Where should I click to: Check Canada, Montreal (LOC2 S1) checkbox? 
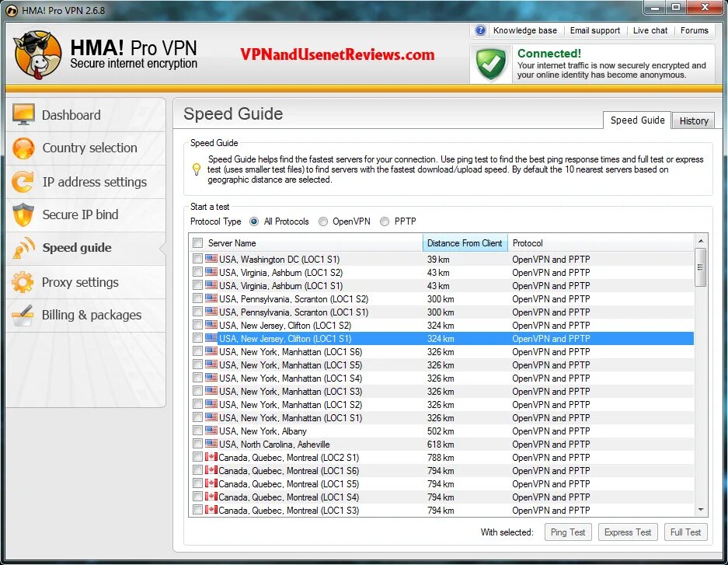(198, 457)
